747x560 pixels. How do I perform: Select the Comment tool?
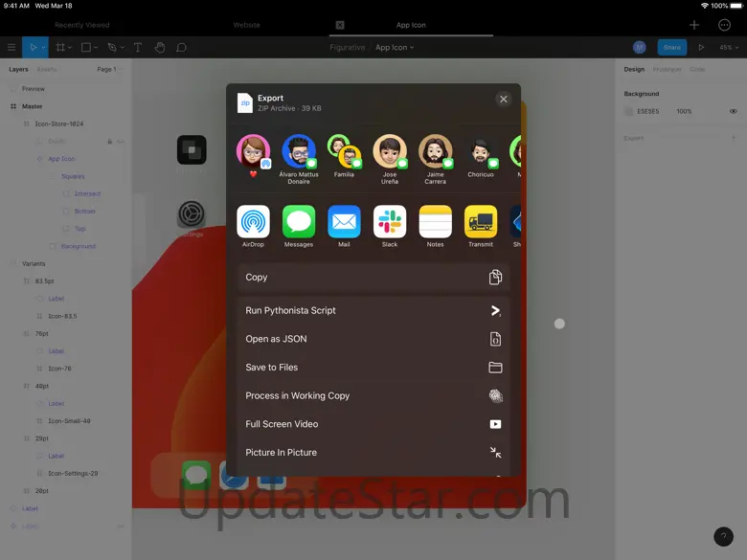182,47
